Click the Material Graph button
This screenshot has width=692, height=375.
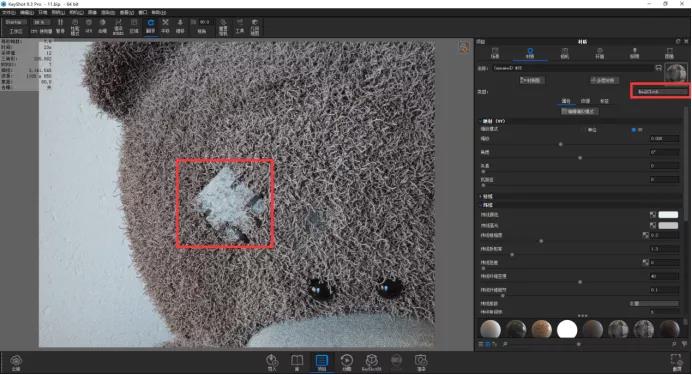[532, 80]
